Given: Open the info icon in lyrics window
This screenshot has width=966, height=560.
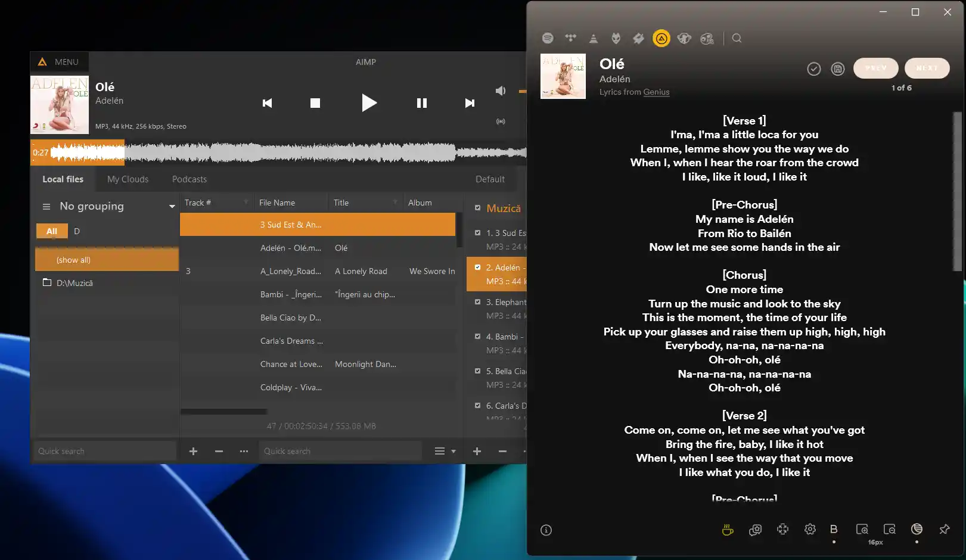Looking at the screenshot, I should [x=546, y=530].
